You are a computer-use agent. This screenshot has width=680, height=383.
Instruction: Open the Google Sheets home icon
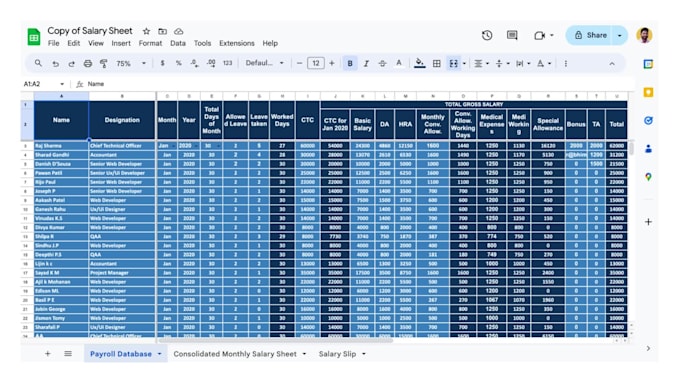[x=34, y=36]
